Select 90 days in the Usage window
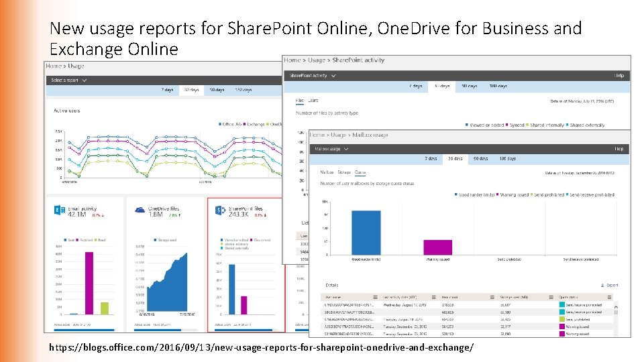The width and height of the screenshot is (644, 362). (x=217, y=90)
